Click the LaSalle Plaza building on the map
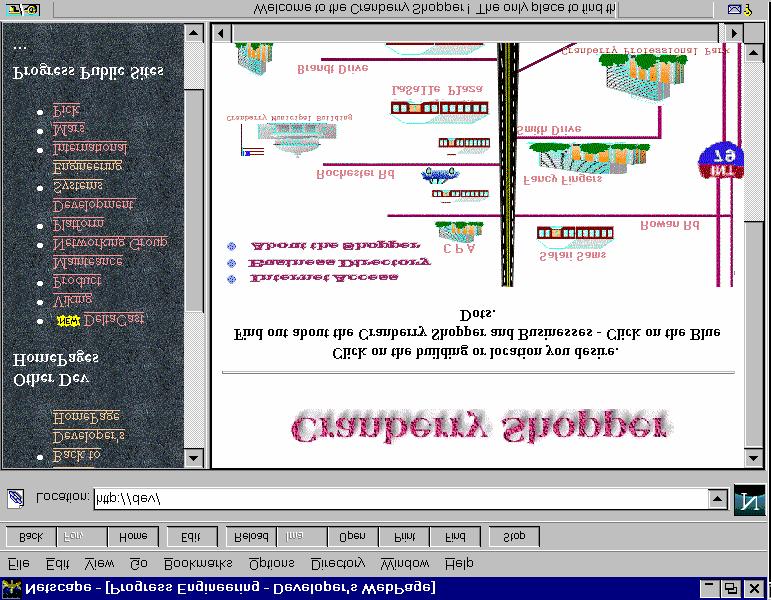 439,111
